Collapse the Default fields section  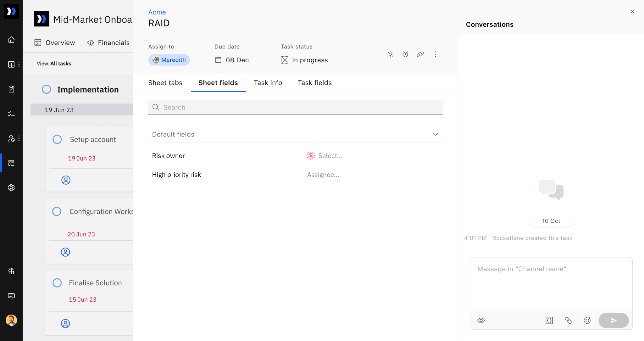pos(436,134)
